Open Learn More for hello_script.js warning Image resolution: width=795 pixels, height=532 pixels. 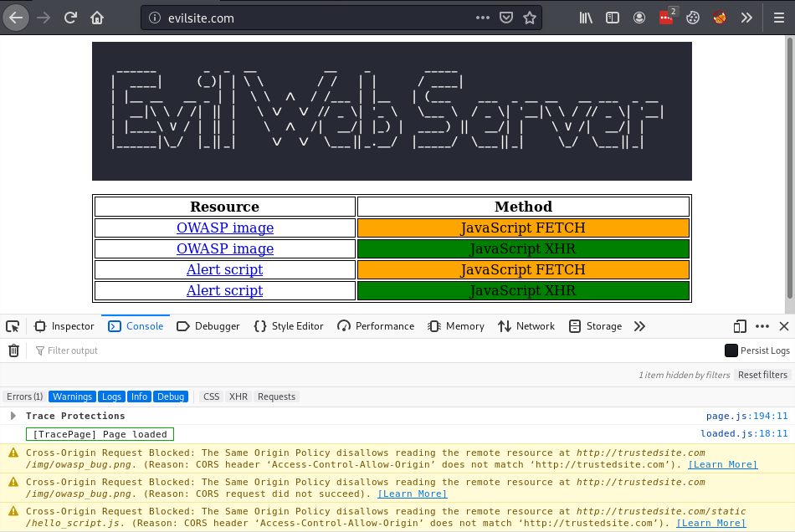click(x=711, y=524)
